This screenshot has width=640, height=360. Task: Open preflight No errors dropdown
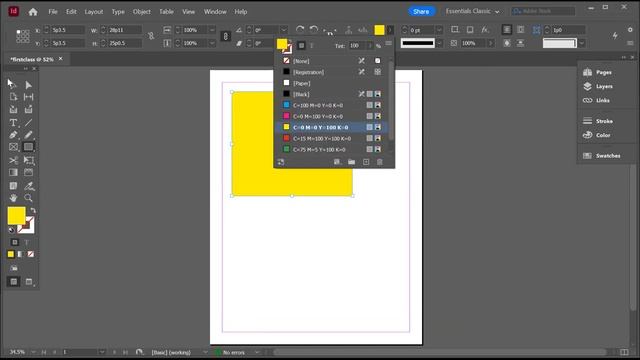[x=257, y=352]
